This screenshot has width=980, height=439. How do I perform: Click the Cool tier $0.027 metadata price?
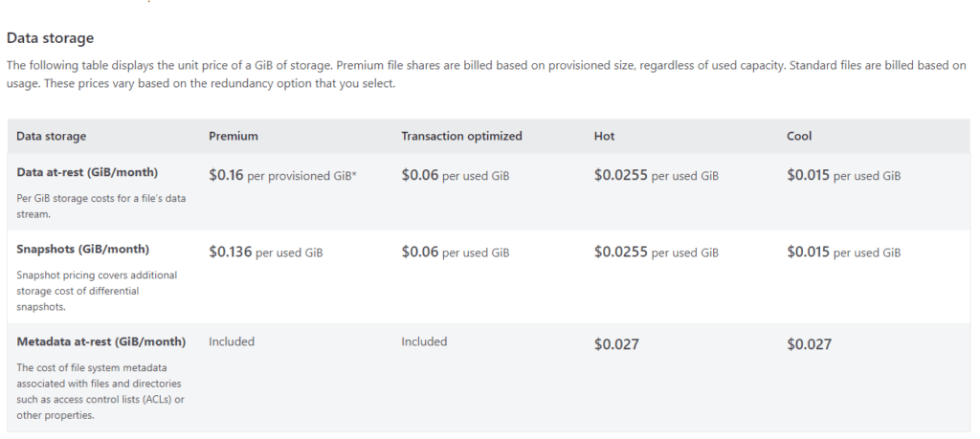(809, 344)
